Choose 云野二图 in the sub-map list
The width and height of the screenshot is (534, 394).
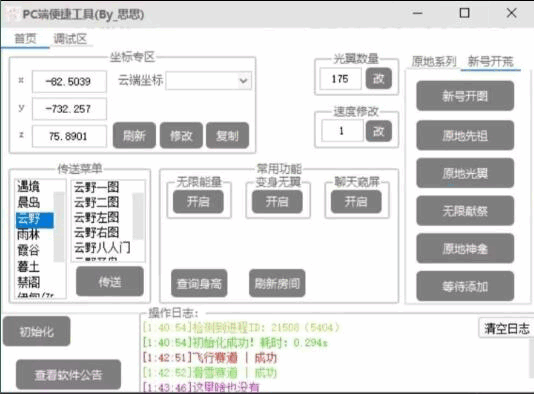coord(97,202)
